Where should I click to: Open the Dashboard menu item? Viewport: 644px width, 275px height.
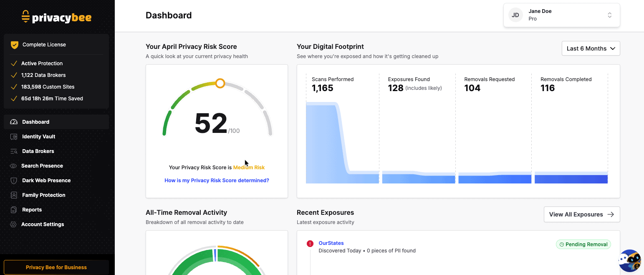(56, 122)
